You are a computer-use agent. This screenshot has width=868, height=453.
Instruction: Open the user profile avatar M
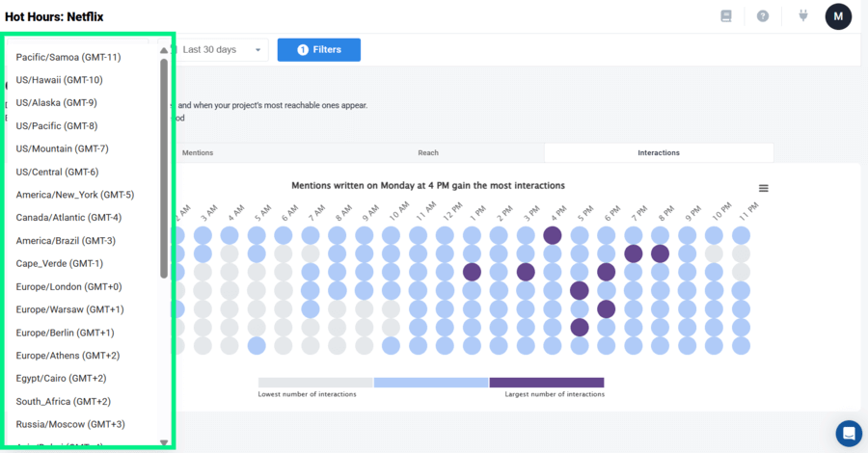838,16
